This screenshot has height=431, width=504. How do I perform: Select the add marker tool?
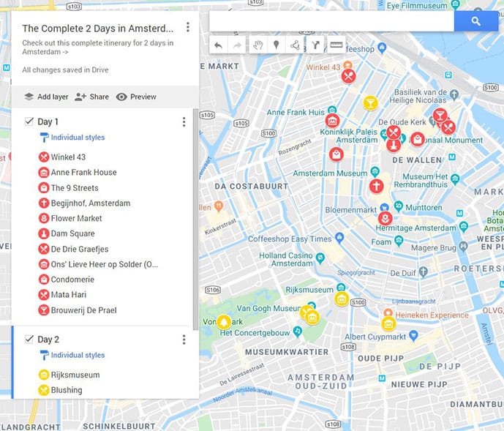tap(276, 45)
